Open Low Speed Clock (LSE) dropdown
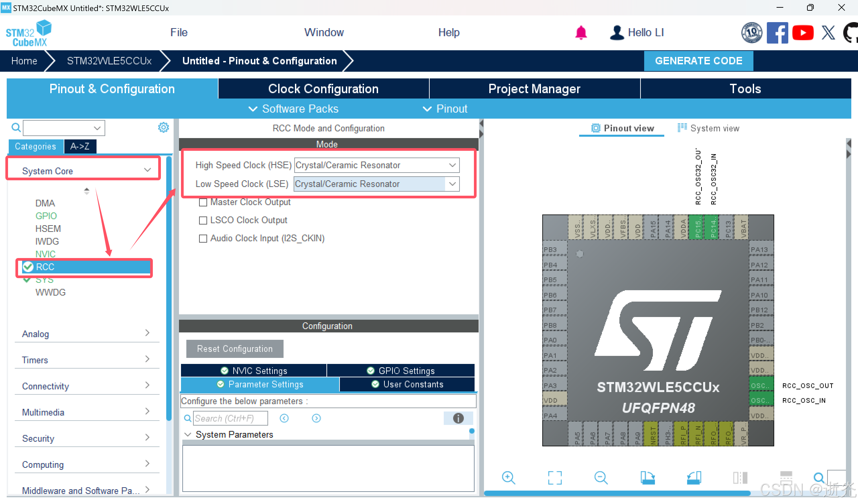Viewport: 858px width, 504px height. tap(377, 184)
